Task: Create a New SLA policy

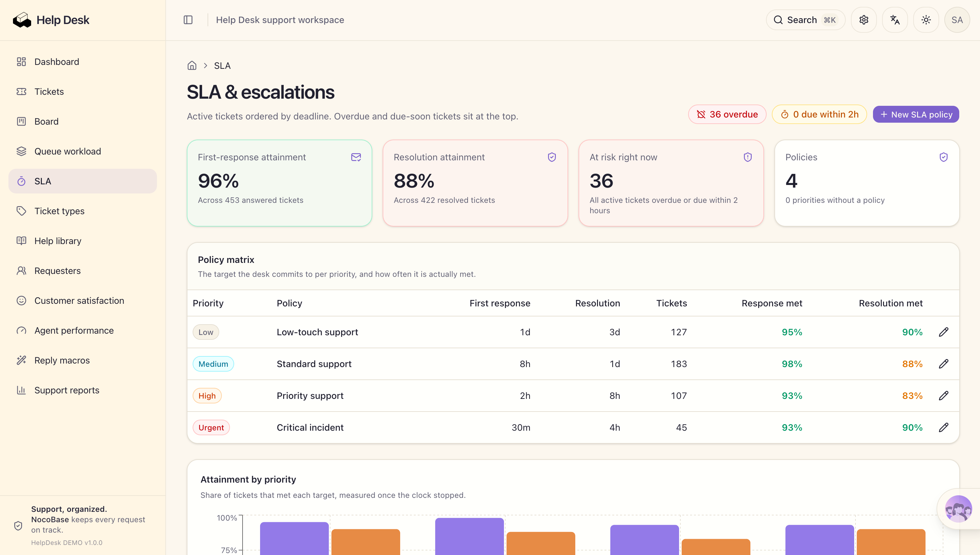Action: (916, 114)
